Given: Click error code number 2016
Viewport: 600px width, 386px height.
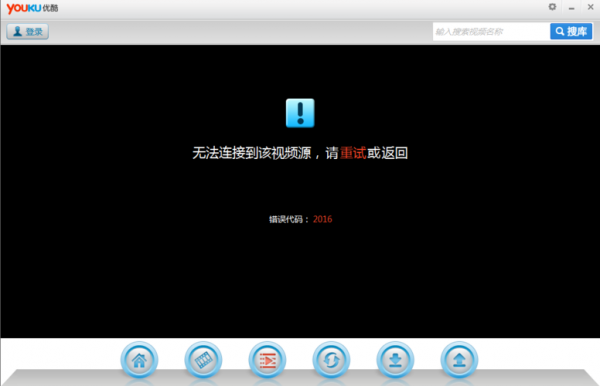Looking at the screenshot, I should tap(323, 219).
